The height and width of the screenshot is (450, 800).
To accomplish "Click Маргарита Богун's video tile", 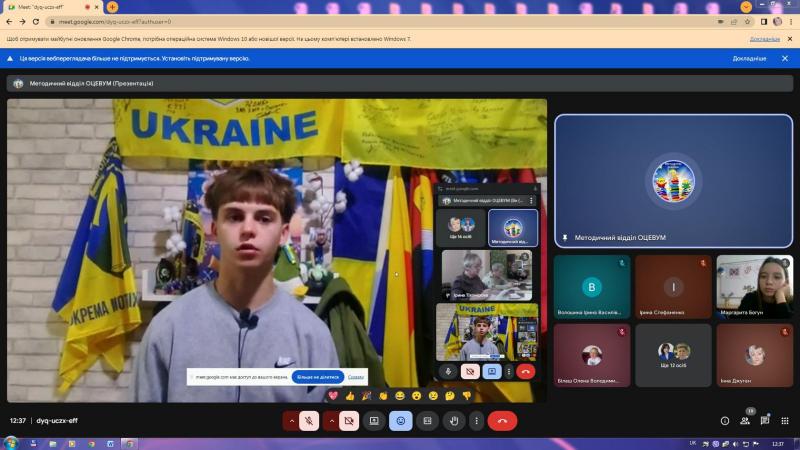I will click(754, 287).
